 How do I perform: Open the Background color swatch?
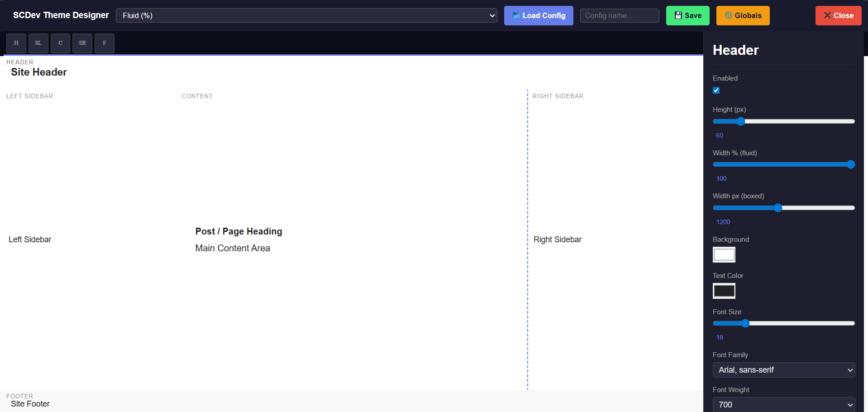(724, 255)
